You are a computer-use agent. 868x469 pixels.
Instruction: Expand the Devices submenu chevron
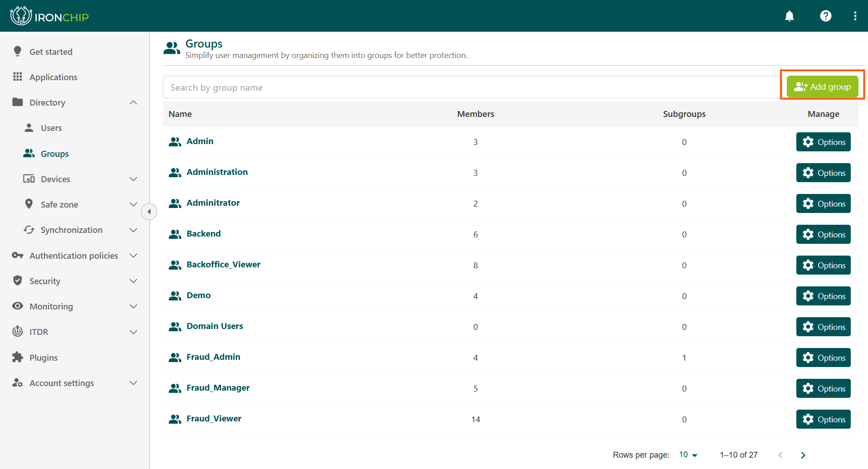133,179
